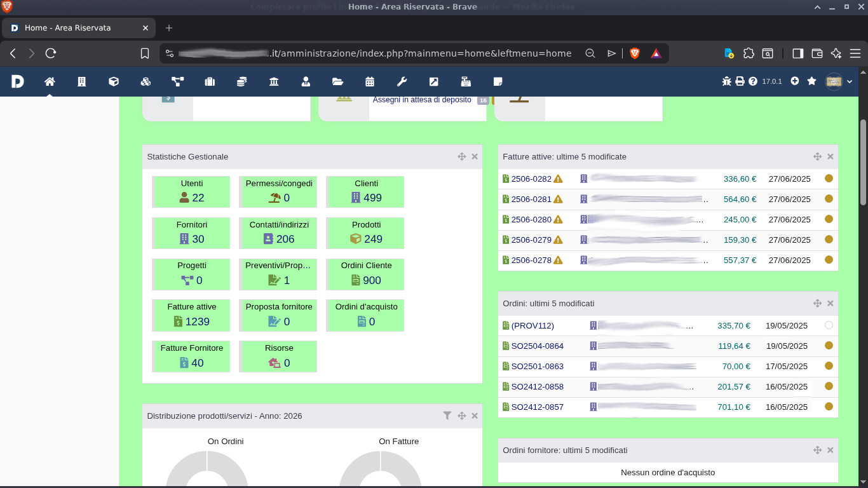Open the Home menu icon

[x=50, y=81]
